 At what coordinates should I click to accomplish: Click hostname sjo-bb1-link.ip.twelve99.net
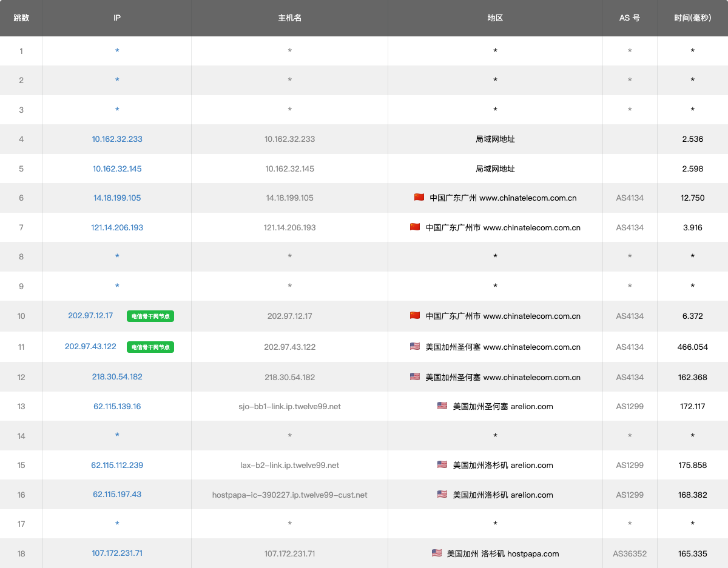tap(289, 406)
